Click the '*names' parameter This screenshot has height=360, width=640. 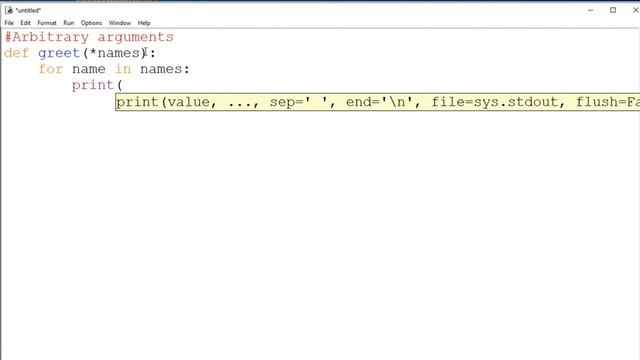115,53
